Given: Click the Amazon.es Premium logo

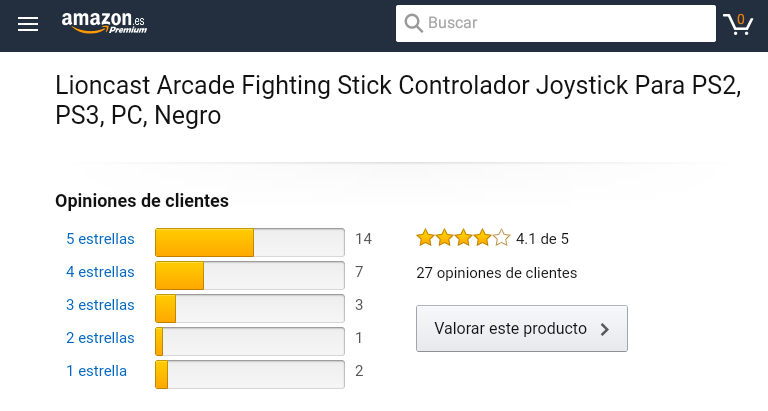Looking at the screenshot, I should click(104, 23).
